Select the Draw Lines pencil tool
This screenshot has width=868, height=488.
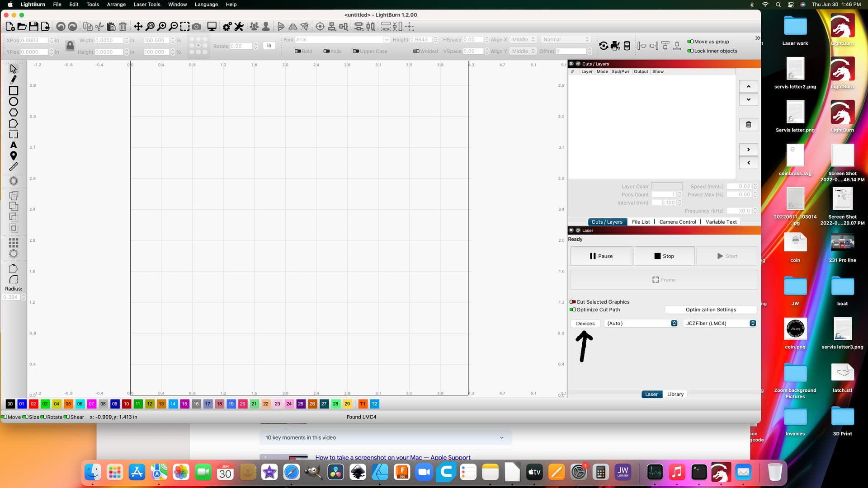tap(14, 80)
